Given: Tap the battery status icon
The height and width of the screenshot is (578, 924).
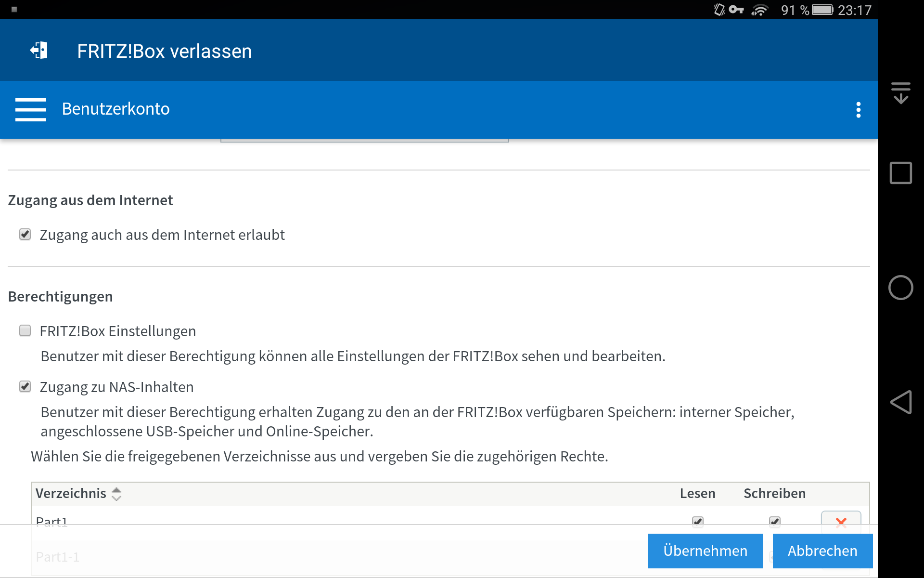Looking at the screenshot, I should click(822, 10).
